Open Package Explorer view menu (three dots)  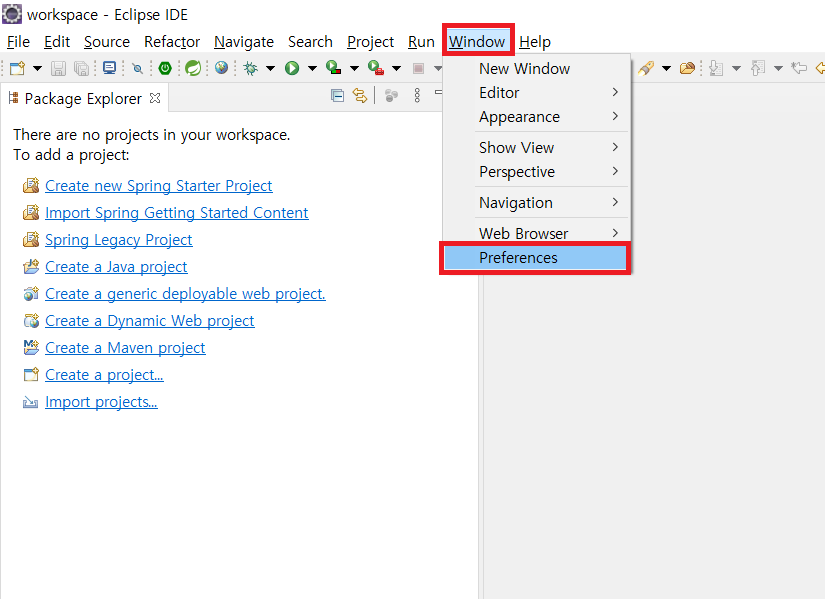pyautogui.click(x=417, y=95)
